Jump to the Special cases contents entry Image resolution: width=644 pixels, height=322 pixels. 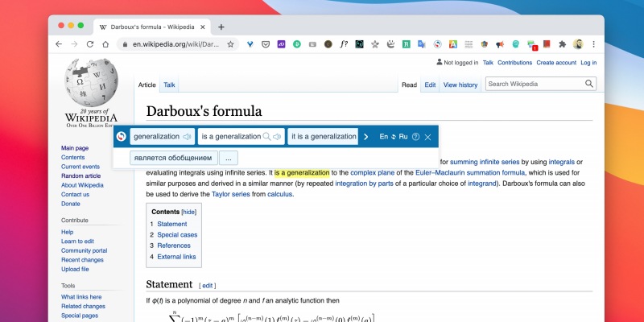177,235
